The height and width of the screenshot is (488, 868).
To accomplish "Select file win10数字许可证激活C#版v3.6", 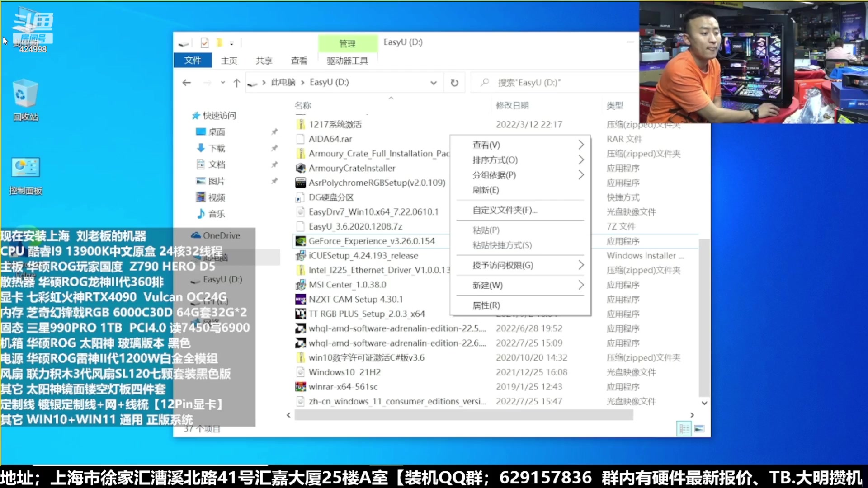I will pos(367,357).
